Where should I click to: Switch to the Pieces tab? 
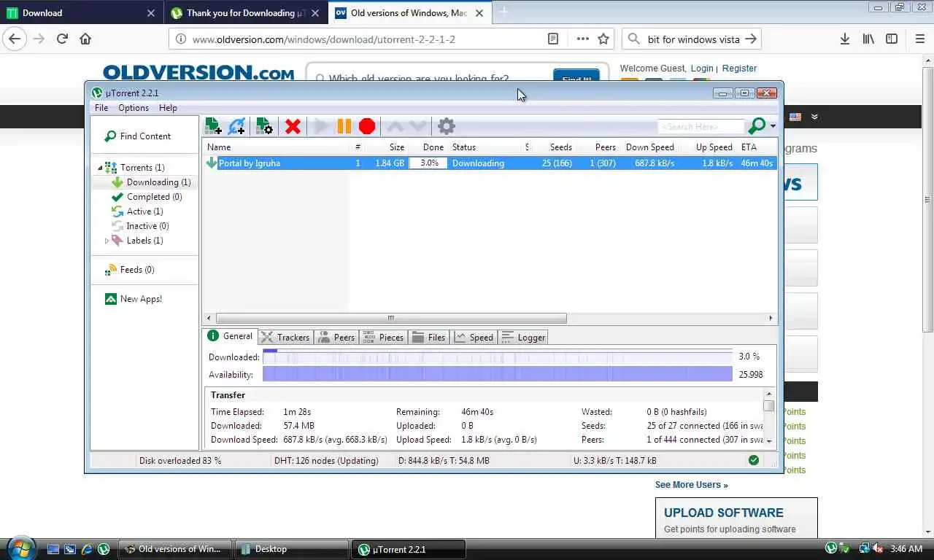pos(383,337)
